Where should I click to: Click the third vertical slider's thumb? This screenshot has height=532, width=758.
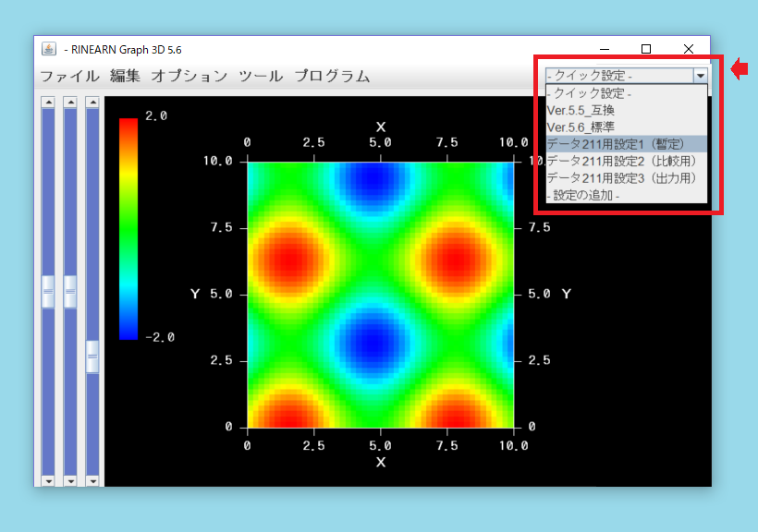pyautogui.click(x=92, y=357)
